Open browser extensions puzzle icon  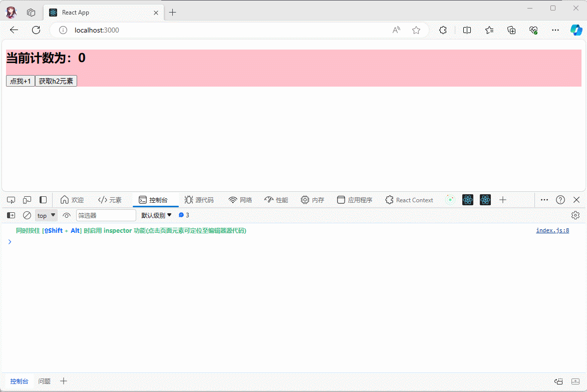443,30
